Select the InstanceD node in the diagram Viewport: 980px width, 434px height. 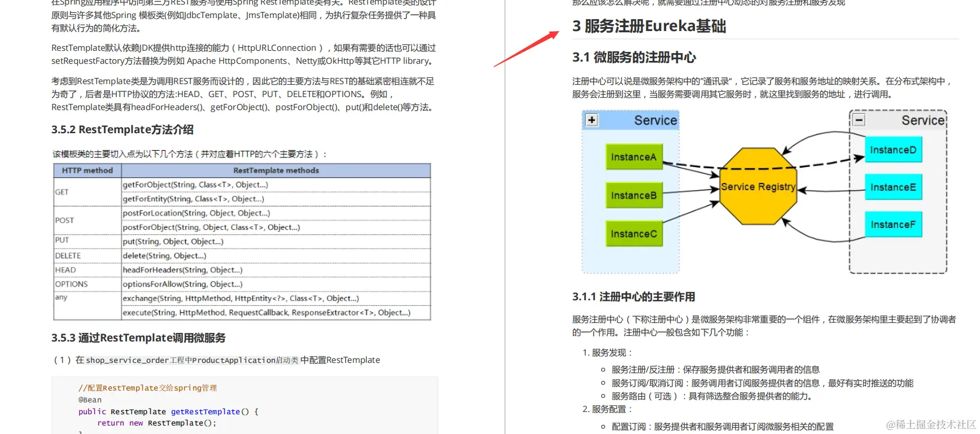[x=893, y=150]
